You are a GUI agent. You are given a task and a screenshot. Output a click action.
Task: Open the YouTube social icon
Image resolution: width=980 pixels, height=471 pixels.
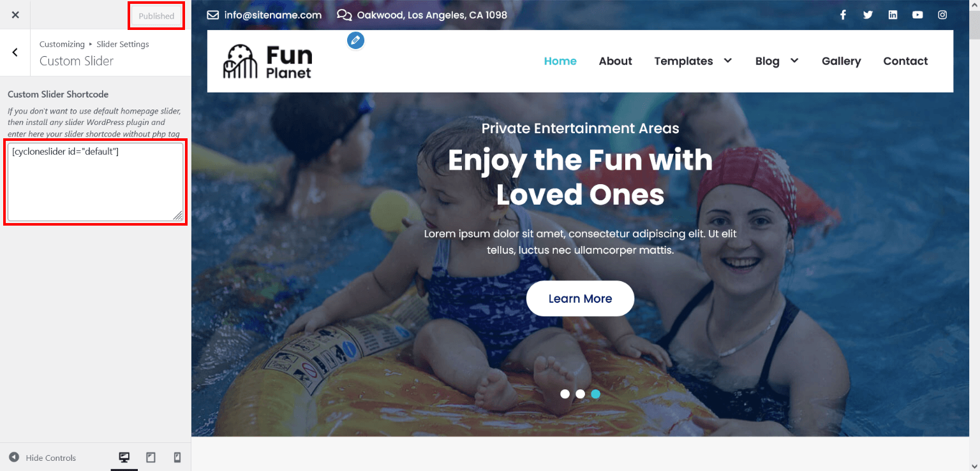tap(917, 15)
